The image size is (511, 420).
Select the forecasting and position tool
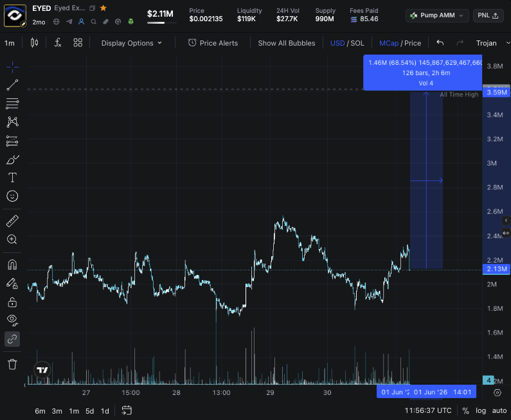pyautogui.click(x=12, y=141)
